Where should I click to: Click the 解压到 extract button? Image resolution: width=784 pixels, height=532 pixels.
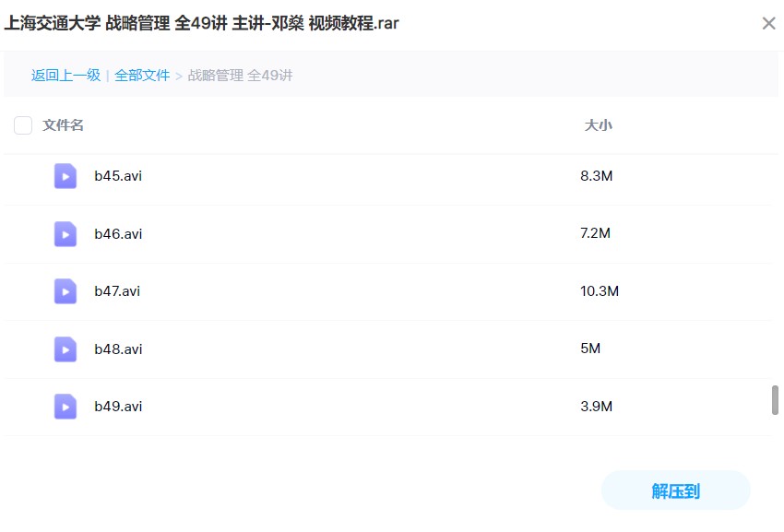coord(675,491)
